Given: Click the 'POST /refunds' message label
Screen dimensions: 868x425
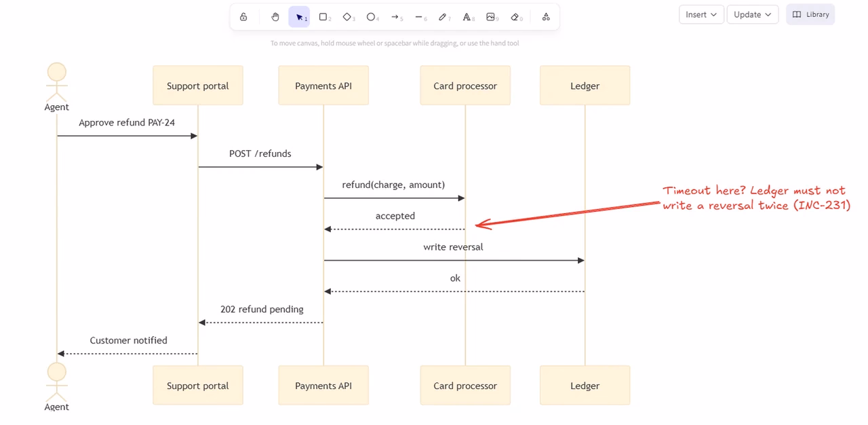Looking at the screenshot, I should [x=260, y=154].
